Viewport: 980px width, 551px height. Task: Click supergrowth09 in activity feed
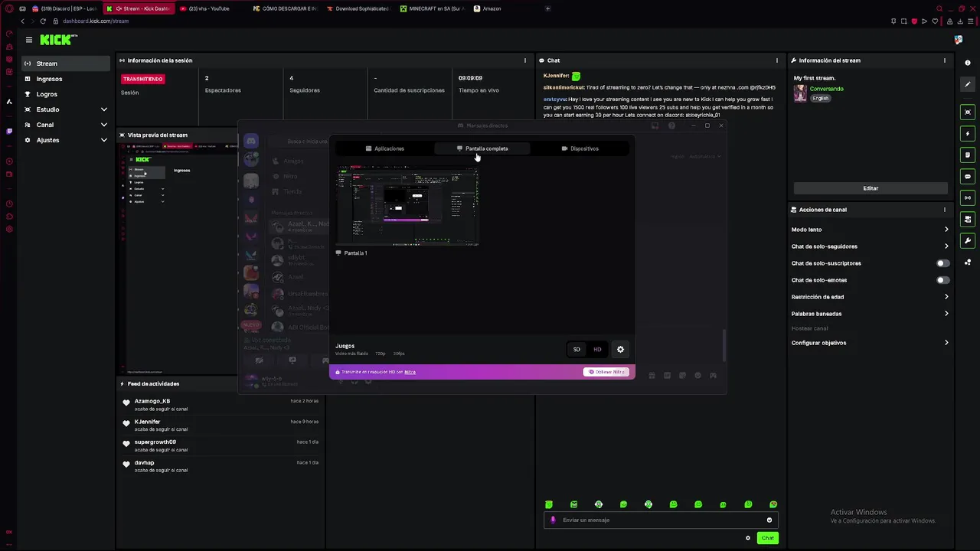(x=155, y=442)
